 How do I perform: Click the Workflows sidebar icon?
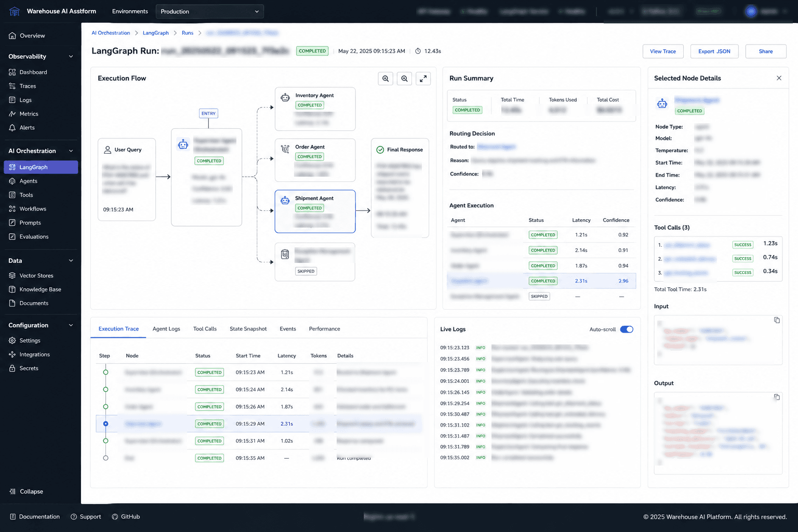(x=12, y=209)
